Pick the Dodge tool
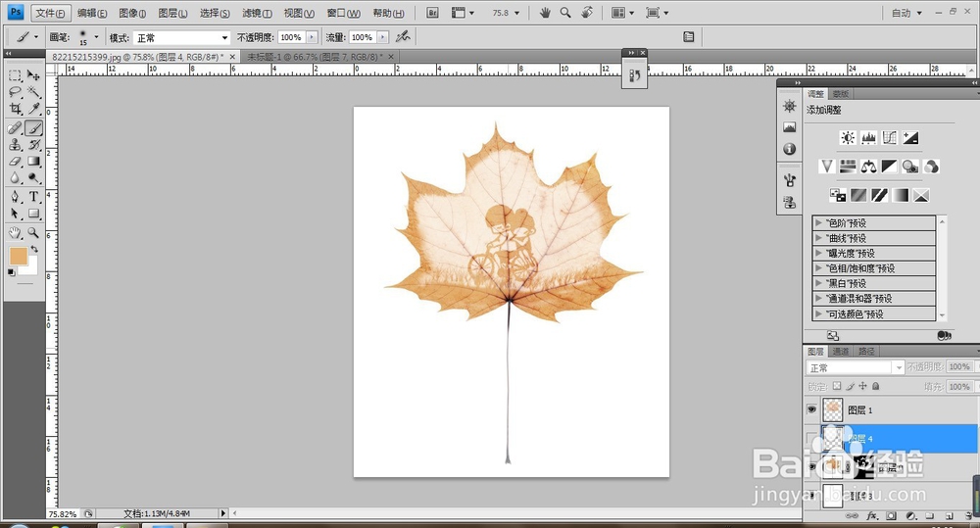Image resolution: width=980 pixels, height=528 pixels. (x=33, y=178)
